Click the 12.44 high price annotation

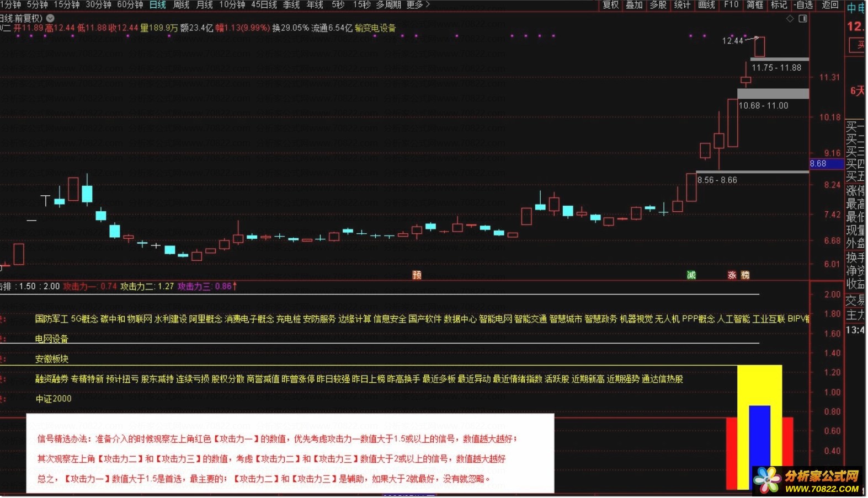click(x=733, y=41)
